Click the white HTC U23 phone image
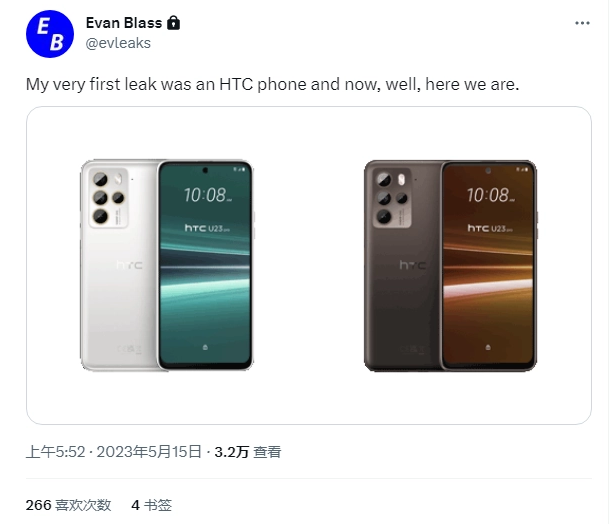 [x=167, y=266]
